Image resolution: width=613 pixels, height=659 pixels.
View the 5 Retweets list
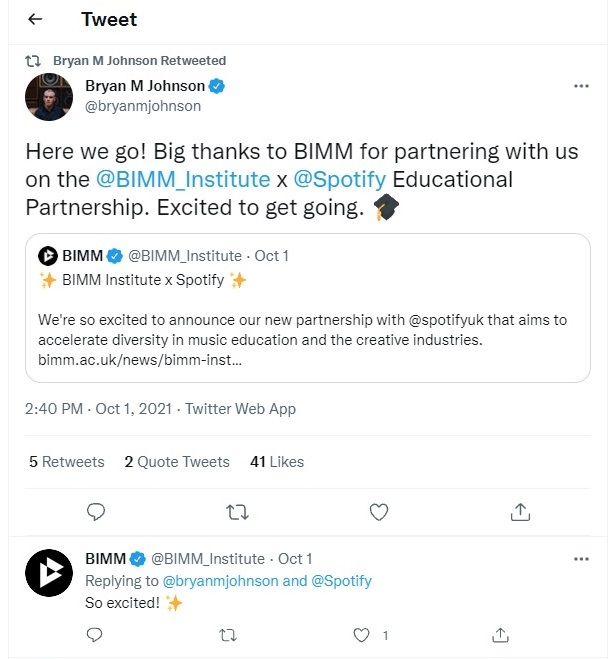pyautogui.click(x=67, y=462)
